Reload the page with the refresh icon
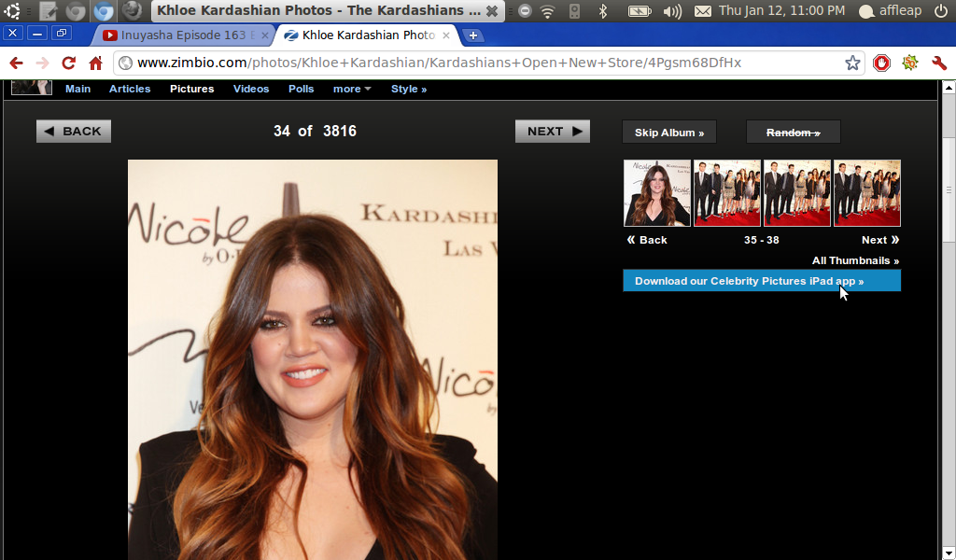 tap(69, 63)
